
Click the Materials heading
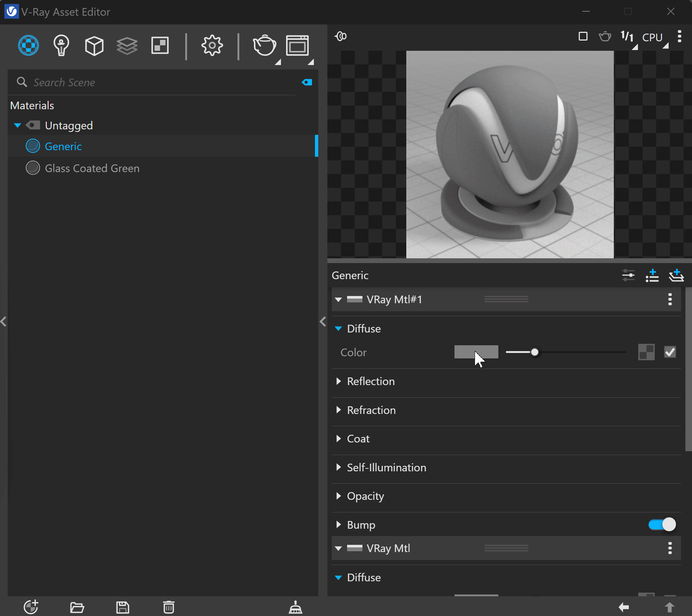pos(32,106)
